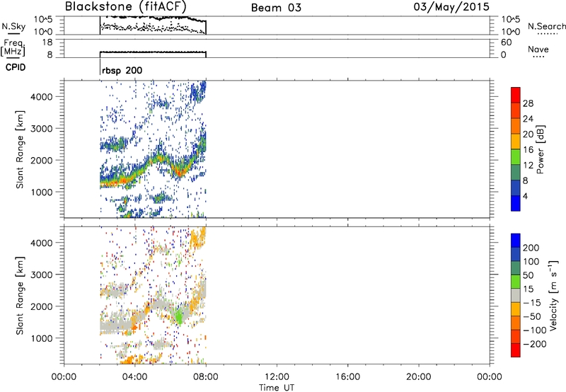Click the '28' value on the Power scale

[528, 103]
